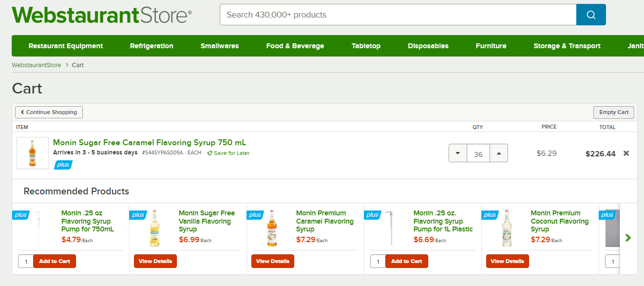Viewport: 644px width, 286px height.
Task: Click Arrives in 3 - 5 business days text
Action: 95,153
